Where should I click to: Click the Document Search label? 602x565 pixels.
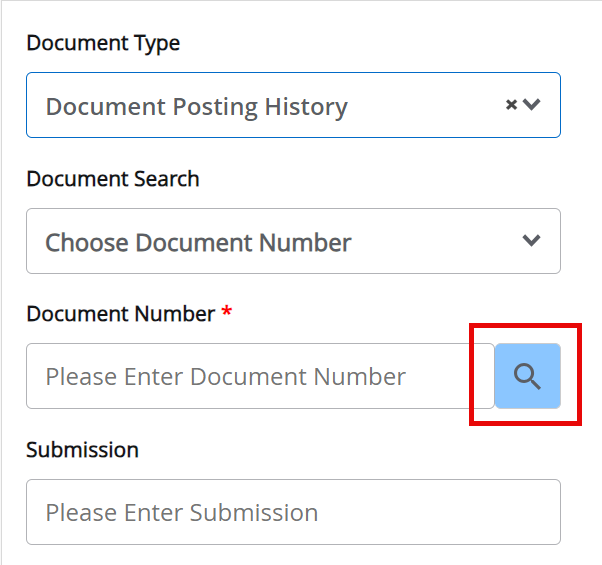pyautogui.click(x=113, y=179)
